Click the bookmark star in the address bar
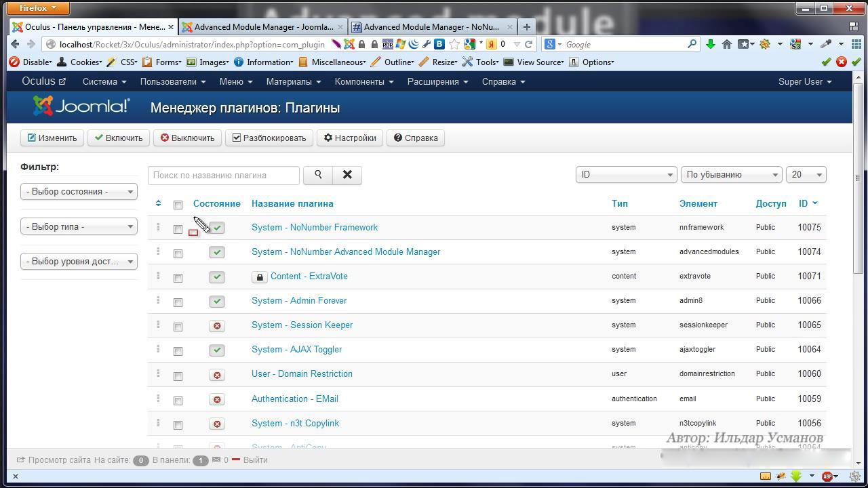The image size is (868, 488). [x=454, y=44]
